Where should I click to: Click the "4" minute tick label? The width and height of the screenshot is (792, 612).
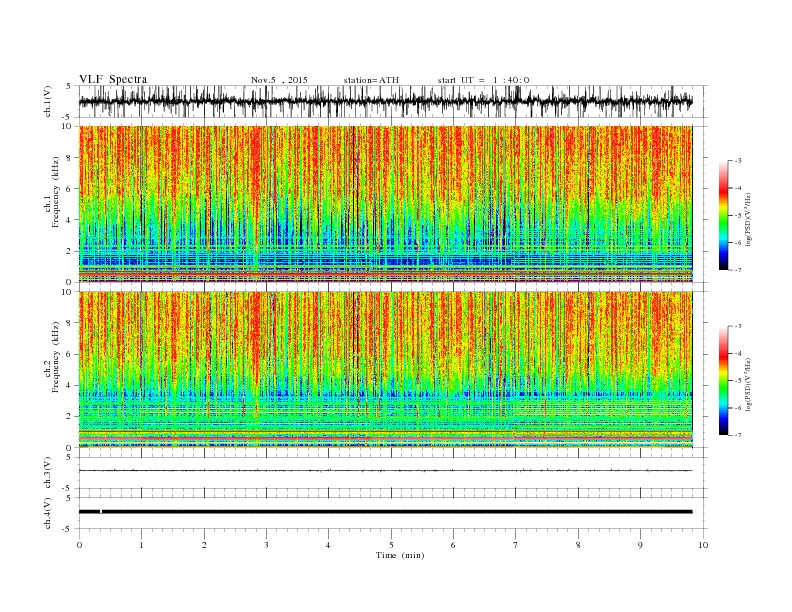pos(329,545)
